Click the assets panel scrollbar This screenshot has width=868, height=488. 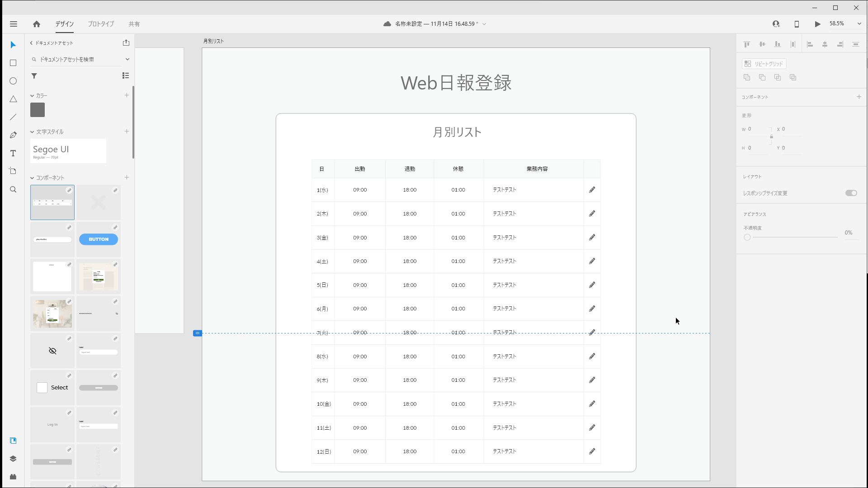click(133, 122)
